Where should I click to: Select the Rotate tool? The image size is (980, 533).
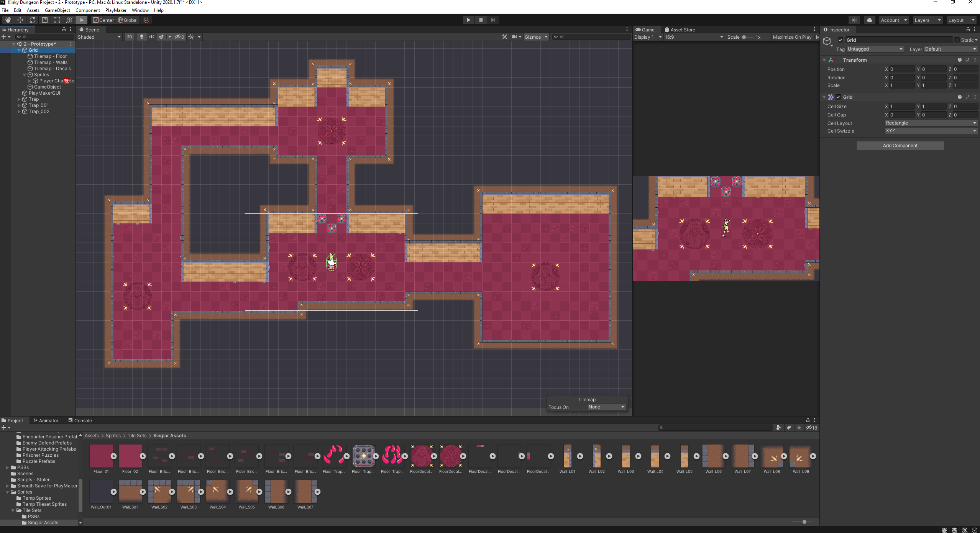click(32, 20)
